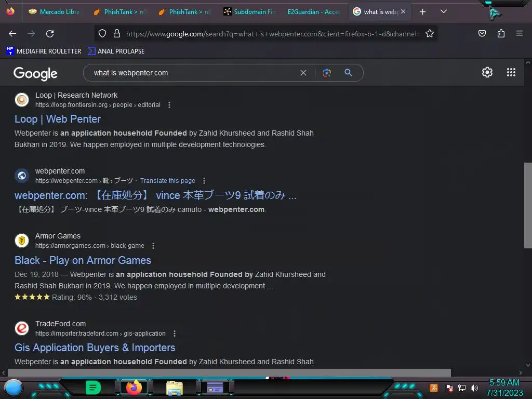The height and width of the screenshot is (399, 532).
Task: Open File Explorer from the taskbar
Action: [175, 388]
